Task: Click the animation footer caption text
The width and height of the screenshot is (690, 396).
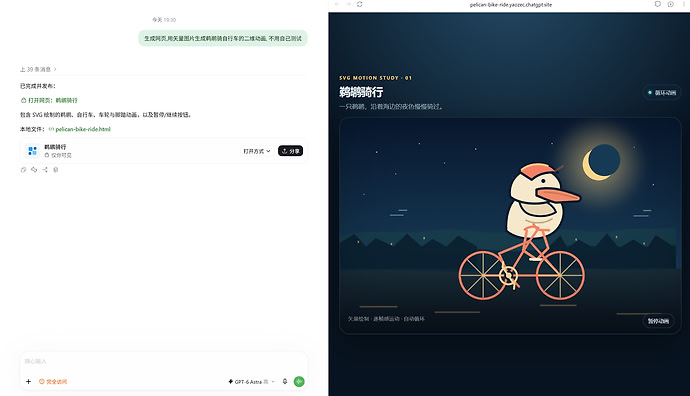Action: (386, 319)
